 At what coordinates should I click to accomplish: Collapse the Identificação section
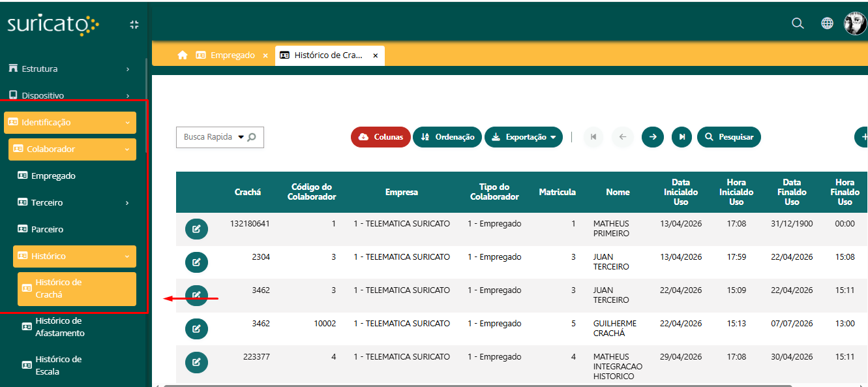[x=70, y=122]
